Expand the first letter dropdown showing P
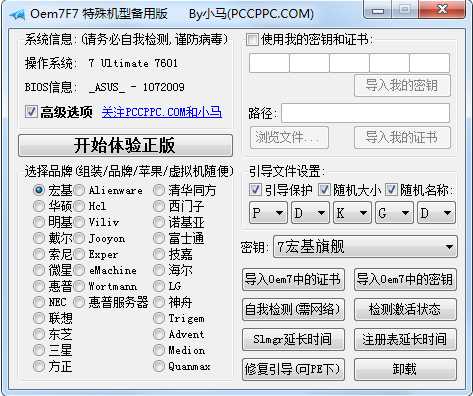This screenshot has height=396, width=473. pyautogui.click(x=268, y=213)
